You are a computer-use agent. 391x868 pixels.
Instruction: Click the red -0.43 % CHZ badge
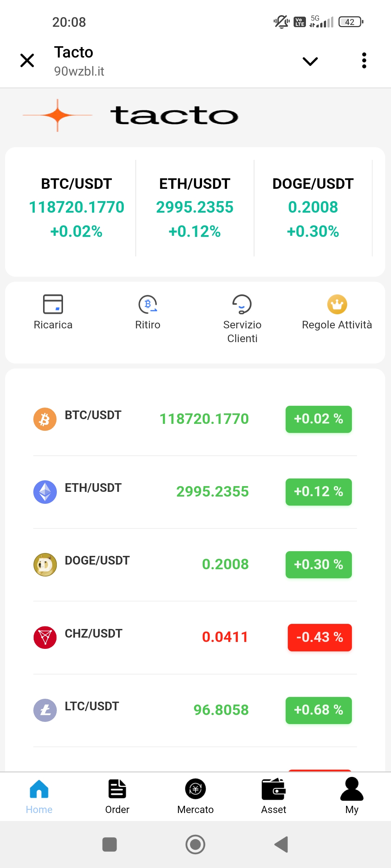pos(320,637)
